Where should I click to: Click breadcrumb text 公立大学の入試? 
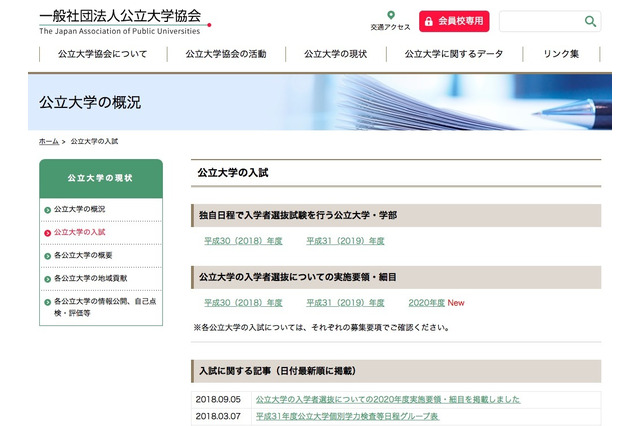94,141
